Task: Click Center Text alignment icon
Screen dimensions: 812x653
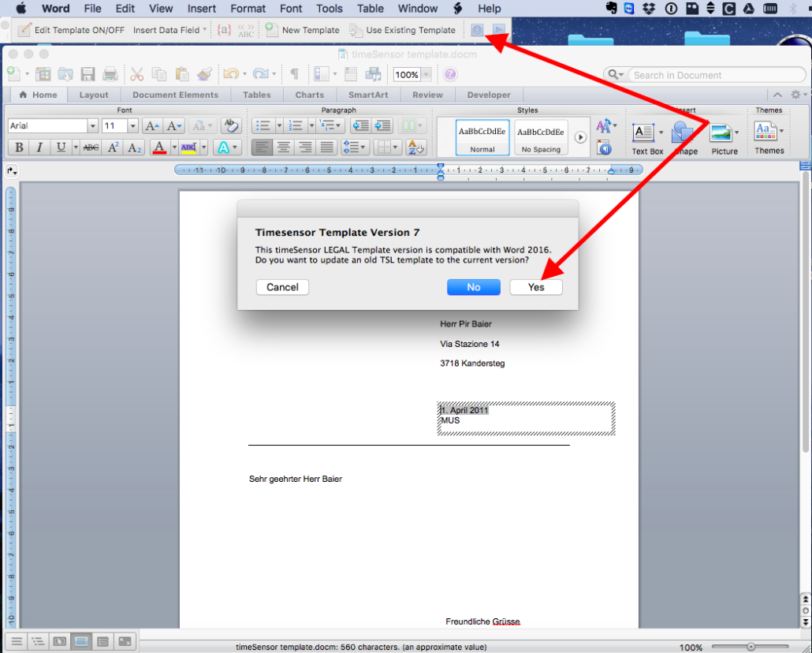Action: tap(283, 147)
